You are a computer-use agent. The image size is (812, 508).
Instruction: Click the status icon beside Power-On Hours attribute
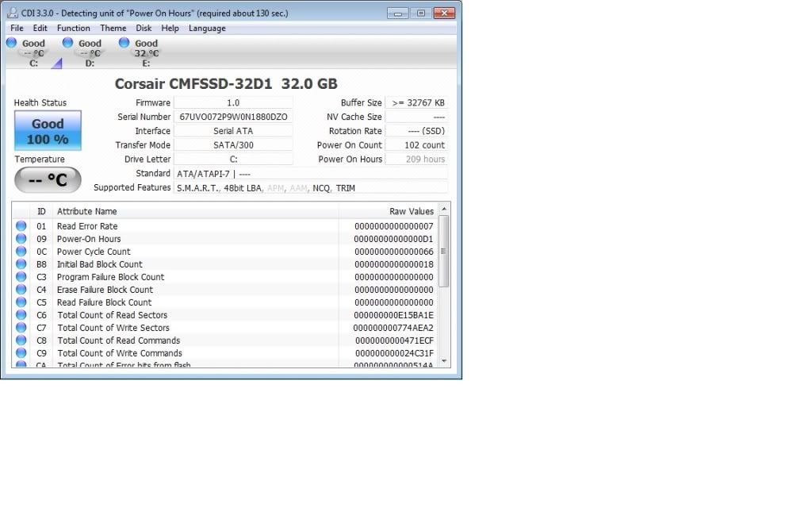click(x=21, y=238)
